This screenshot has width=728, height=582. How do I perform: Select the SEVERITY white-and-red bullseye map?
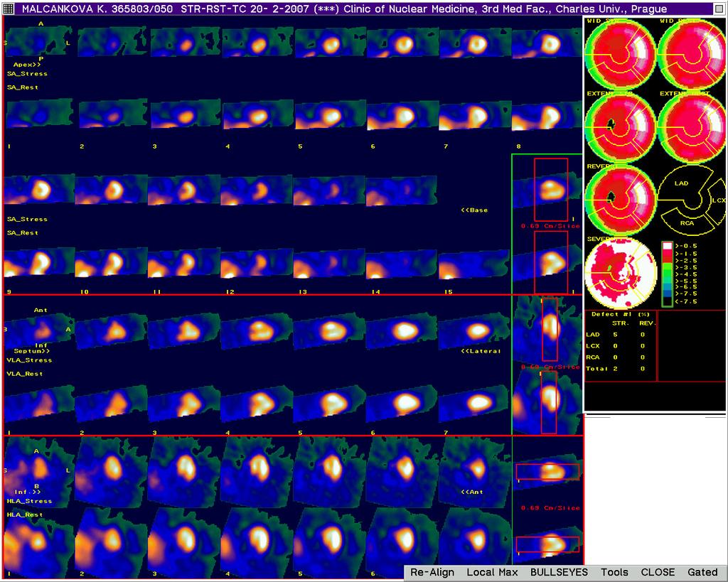(x=620, y=273)
